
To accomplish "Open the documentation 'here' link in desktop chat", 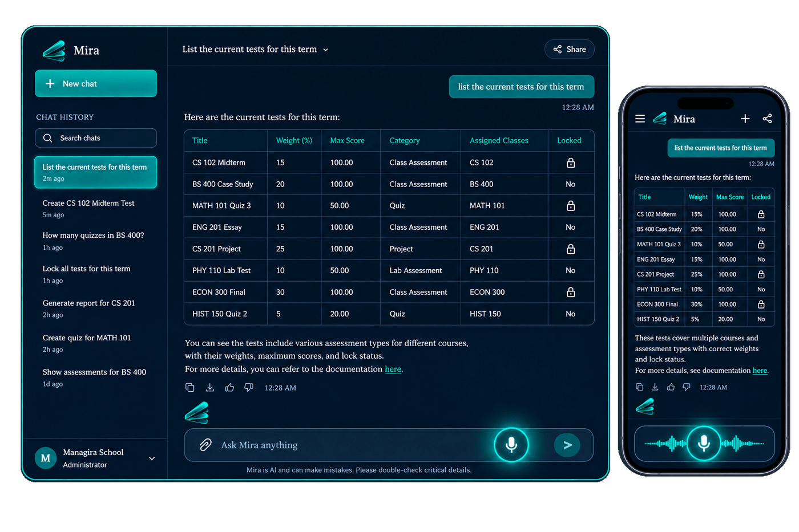I will [x=393, y=369].
